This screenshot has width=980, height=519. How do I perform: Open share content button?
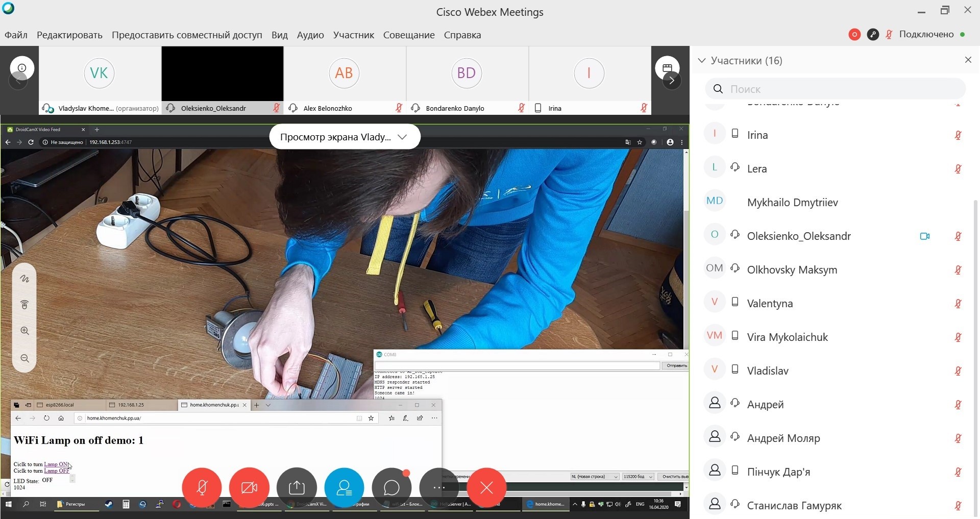click(x=297, y=487)
